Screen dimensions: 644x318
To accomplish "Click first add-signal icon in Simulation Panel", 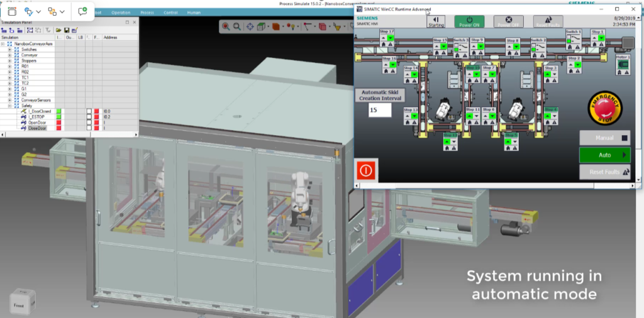I will [4, 30].
